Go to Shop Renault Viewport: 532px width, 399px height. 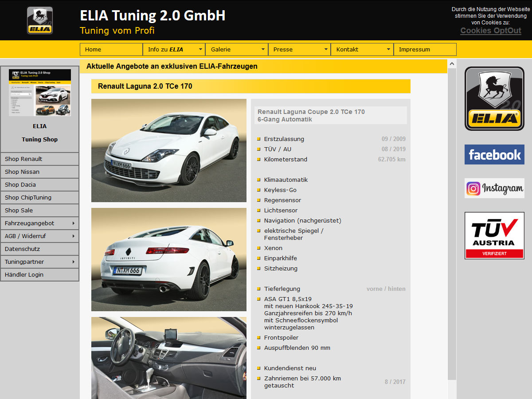pos(39,159)
